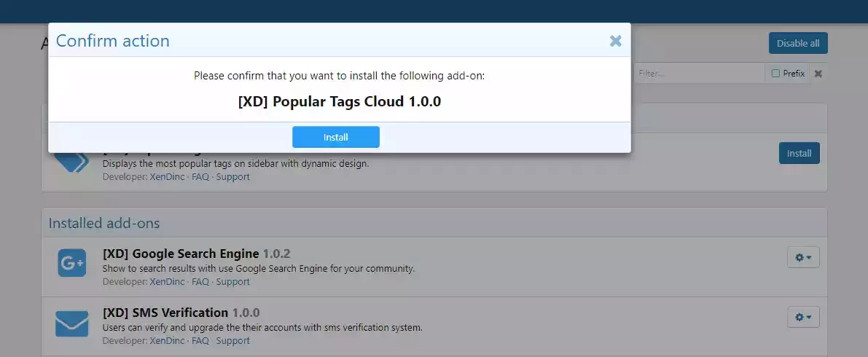Click the Google Search Engine description text
Image resolution: width=868 pixels, height=357 pixels.
(259, 269)
